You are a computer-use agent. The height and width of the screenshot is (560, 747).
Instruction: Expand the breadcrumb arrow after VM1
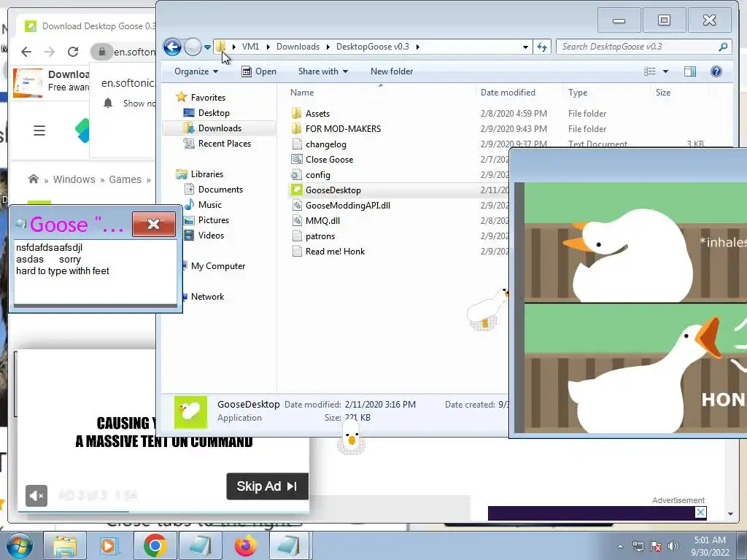click(x=268, y=47)
